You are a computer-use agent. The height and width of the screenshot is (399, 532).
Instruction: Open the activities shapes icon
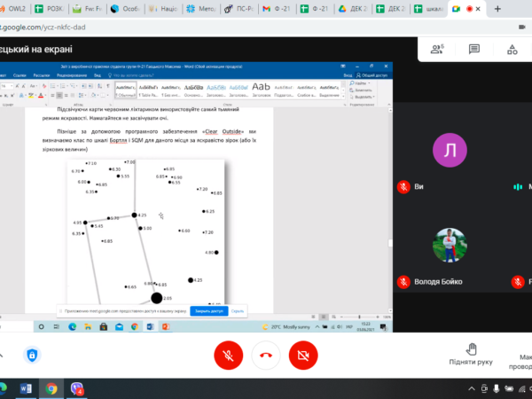click(512, 49)
